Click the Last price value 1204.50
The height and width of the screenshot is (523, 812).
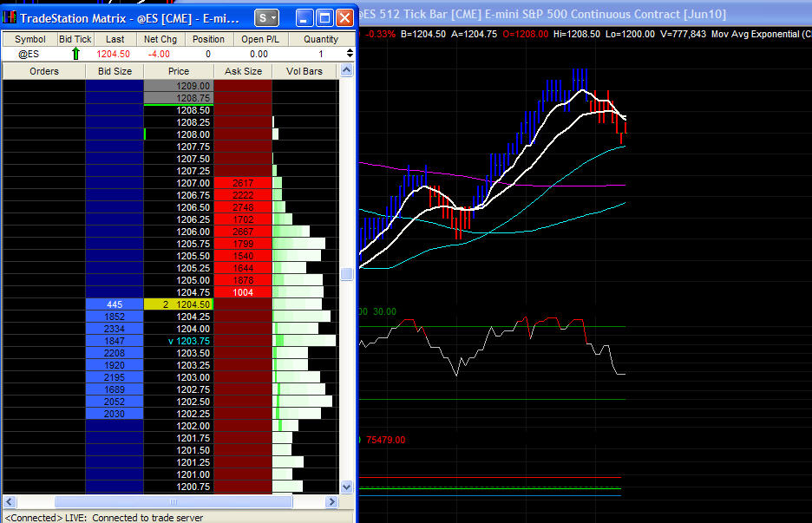(114, 54)
